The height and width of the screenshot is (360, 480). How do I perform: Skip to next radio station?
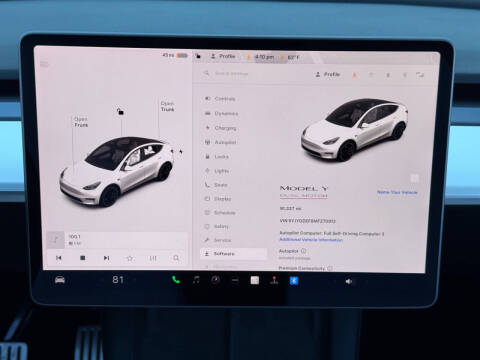point(106,258)
